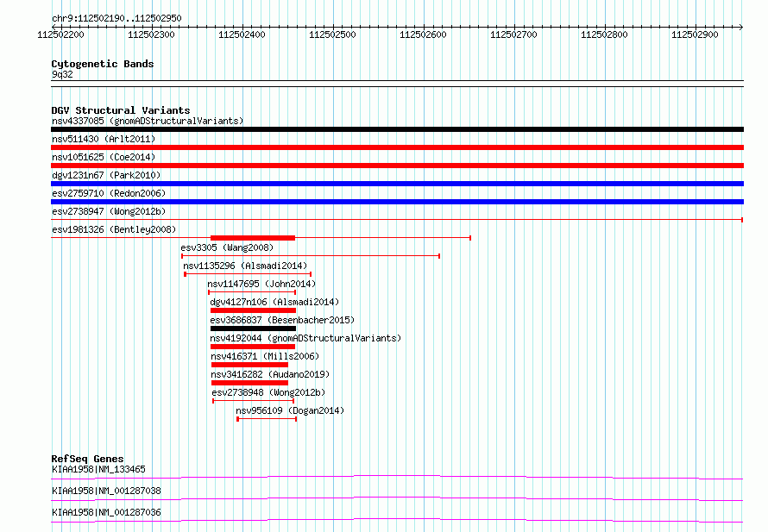Click the DGV Structural Variants track title
The width and height of the screenshot is (768, 532).
121,110
